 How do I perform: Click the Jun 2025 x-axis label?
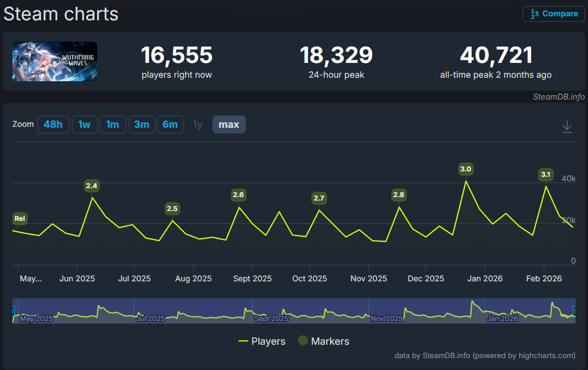pos(77,278)
